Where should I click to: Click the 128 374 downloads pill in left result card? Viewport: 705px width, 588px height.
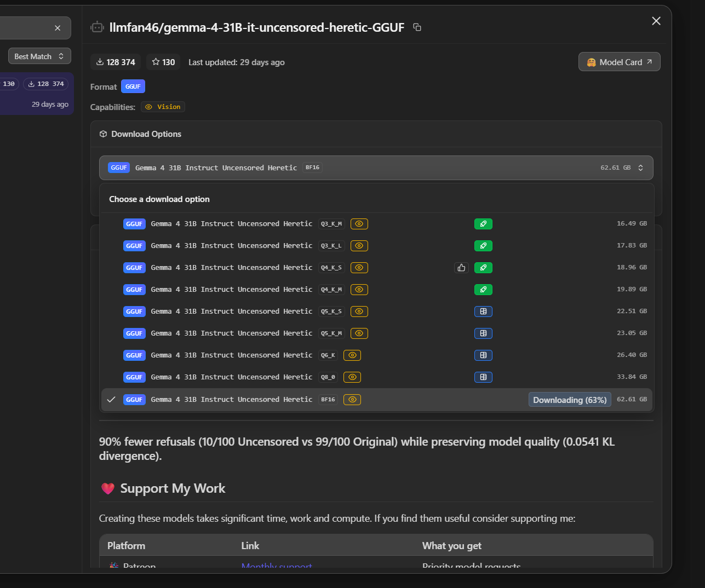tap(46, 84)
